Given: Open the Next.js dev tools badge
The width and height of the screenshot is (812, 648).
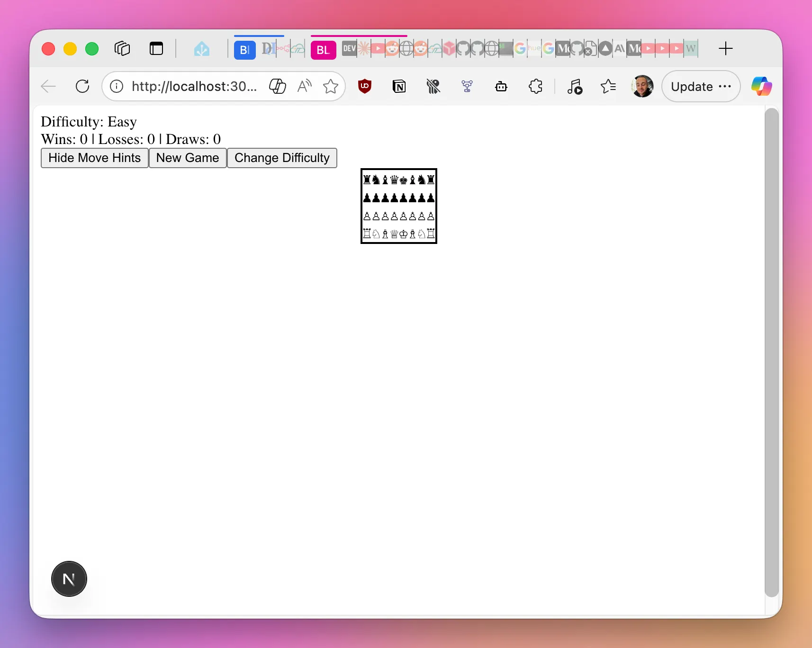Looking at the screenshot, I should click(x=69, y=579).
